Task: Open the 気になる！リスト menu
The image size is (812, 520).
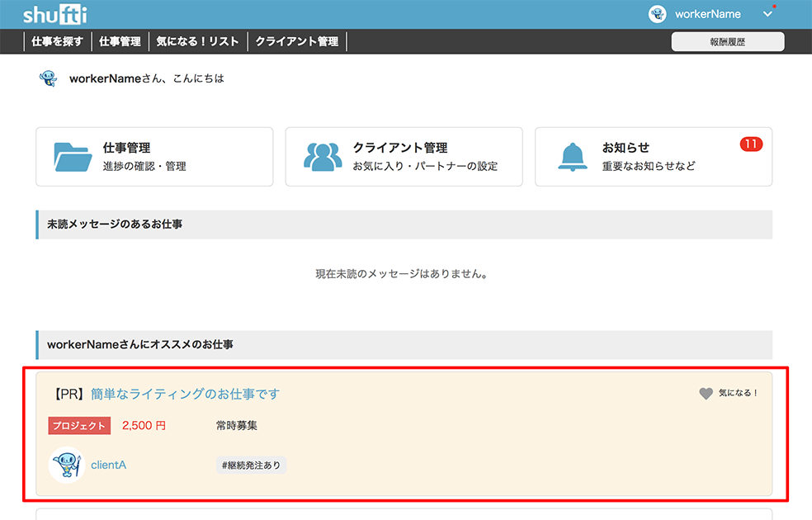Action: tap(198, 41)
